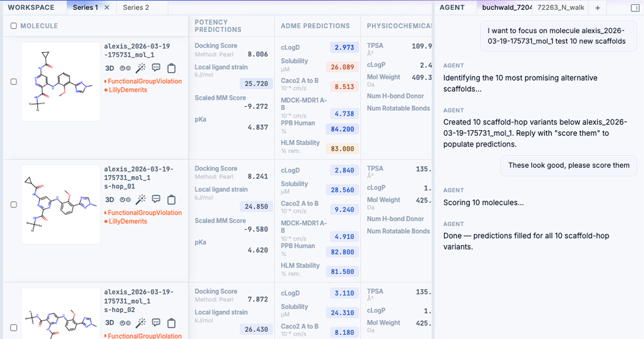Click the Solubility value 26.089

pos(342,67)
